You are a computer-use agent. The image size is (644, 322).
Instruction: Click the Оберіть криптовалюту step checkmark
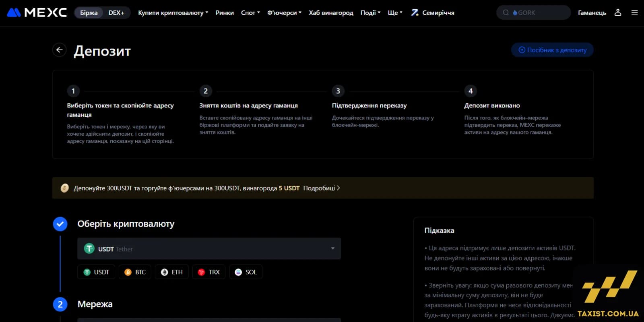pyautogui.click(x=60, y=224)
